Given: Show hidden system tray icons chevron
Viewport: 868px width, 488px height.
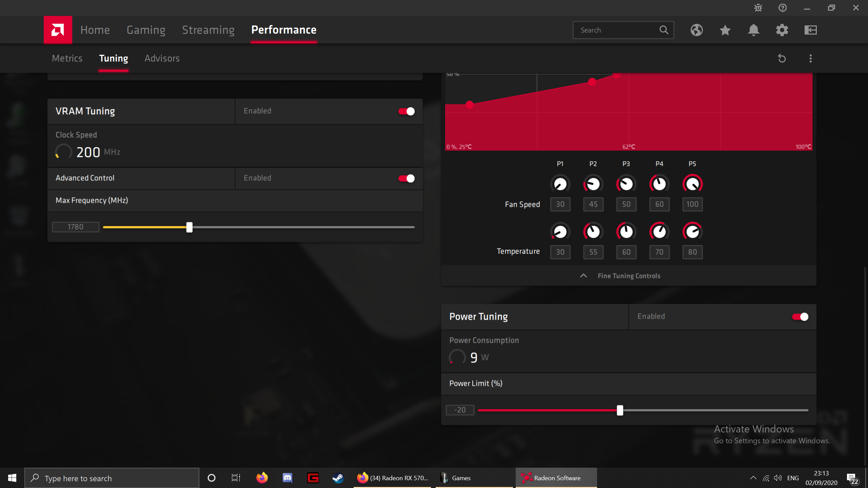Looking at the screenshot, I should pyautogui.click(x=753, y=478).
